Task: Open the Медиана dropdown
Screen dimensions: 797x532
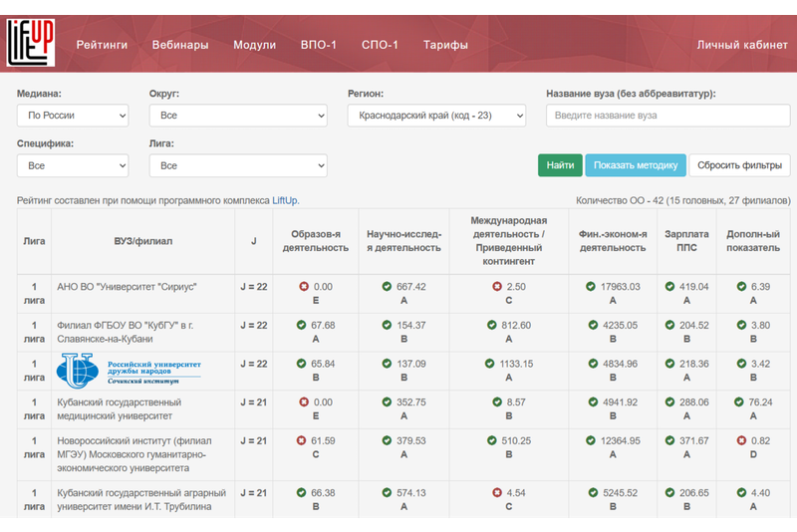Action: point(73,116)
